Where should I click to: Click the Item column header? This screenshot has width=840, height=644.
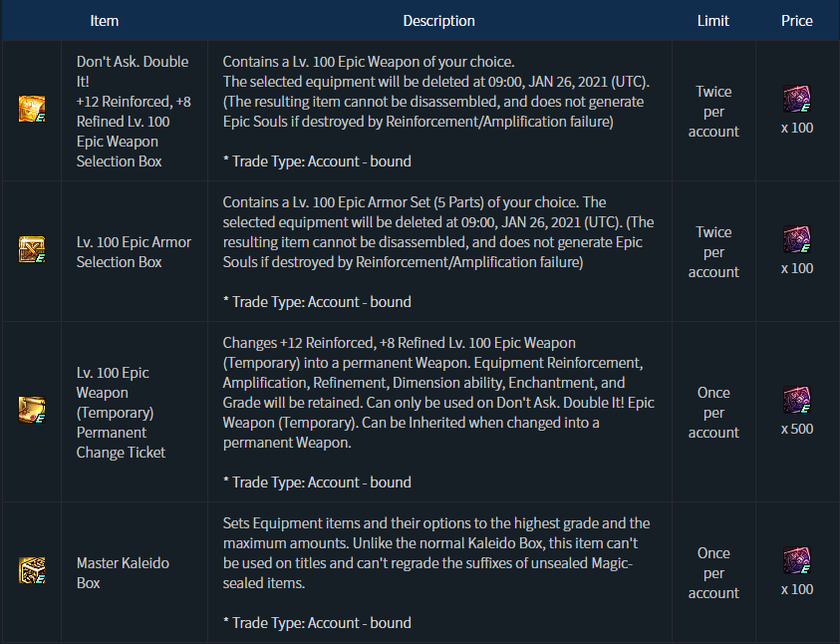pyautogui.click(x=105, y=21)
